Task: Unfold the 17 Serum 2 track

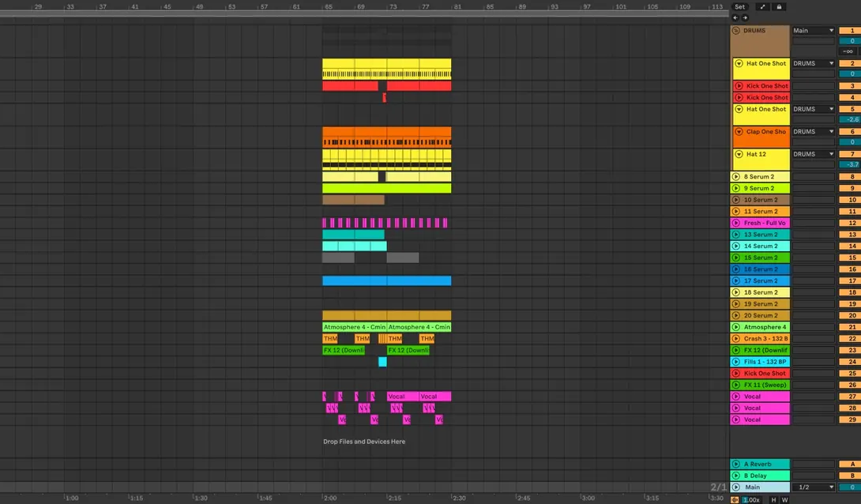Action: pos(736,280)
